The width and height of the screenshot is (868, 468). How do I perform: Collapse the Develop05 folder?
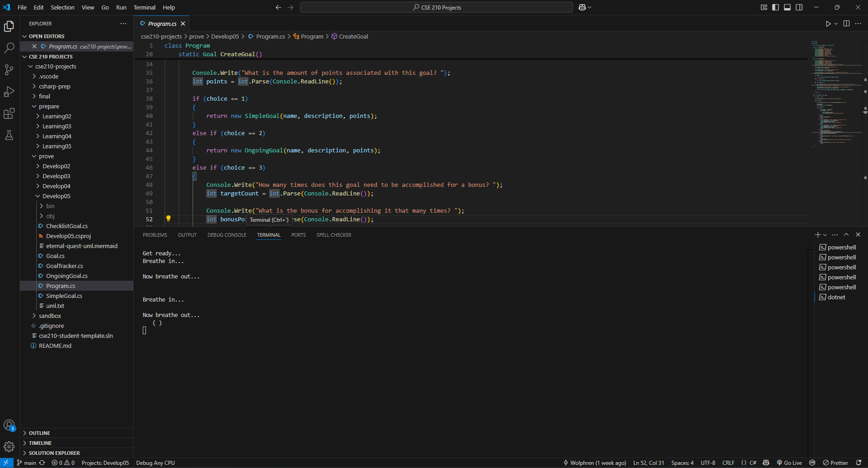[x=56, y=196]
